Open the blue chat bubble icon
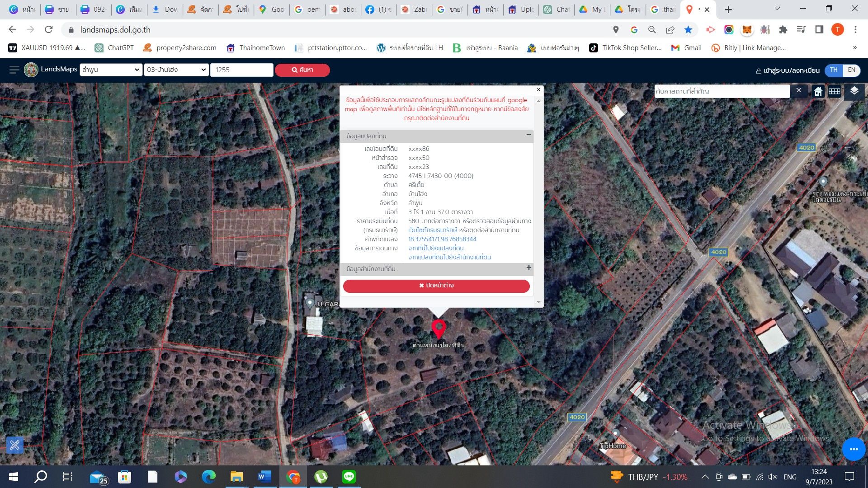Image resolution: width=868 pixels, height=488 pixels. pos(854,449)
